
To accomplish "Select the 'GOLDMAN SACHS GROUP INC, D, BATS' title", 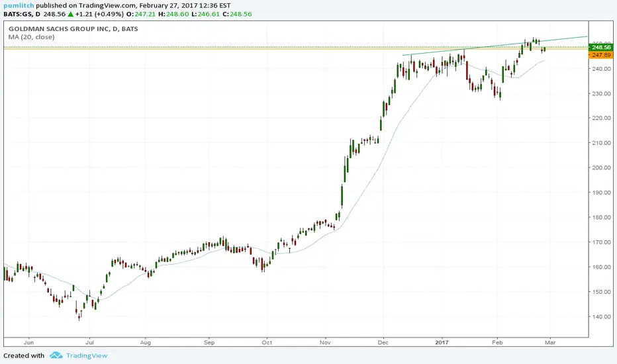I will (73, 28).
